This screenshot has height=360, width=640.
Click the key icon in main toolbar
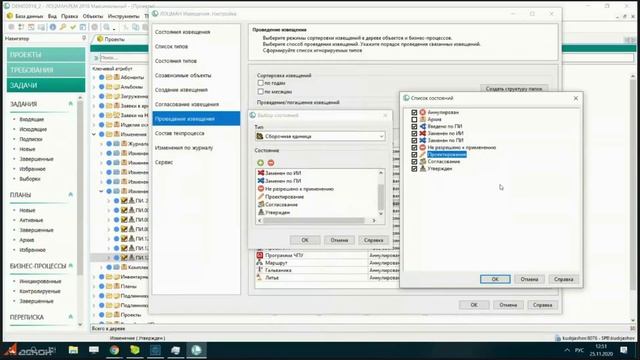click(x=63, y=27)
